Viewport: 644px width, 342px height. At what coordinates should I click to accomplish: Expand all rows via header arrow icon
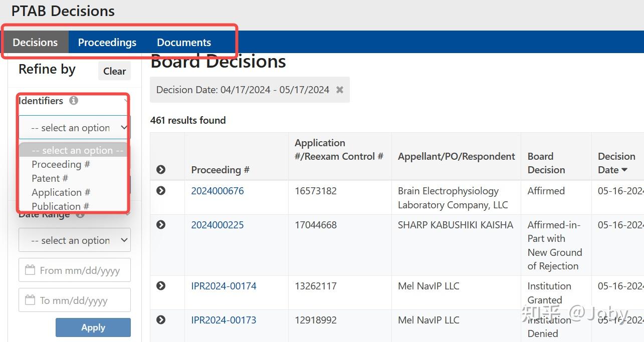[161, 170]
